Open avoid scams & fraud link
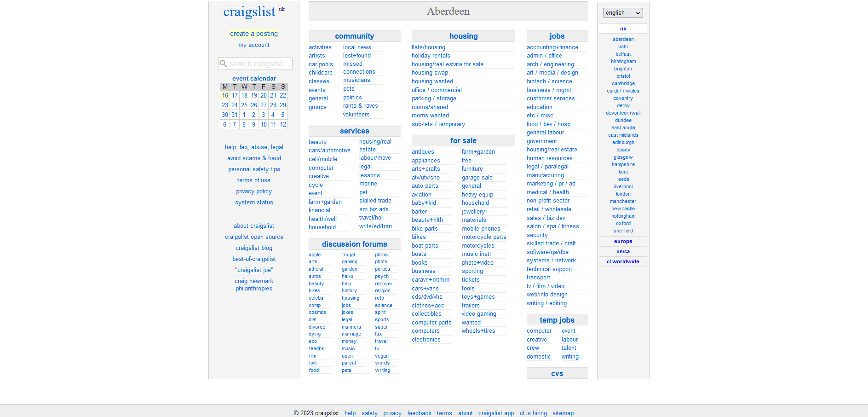This screenshot has height=417, width=868. [254, 158]
